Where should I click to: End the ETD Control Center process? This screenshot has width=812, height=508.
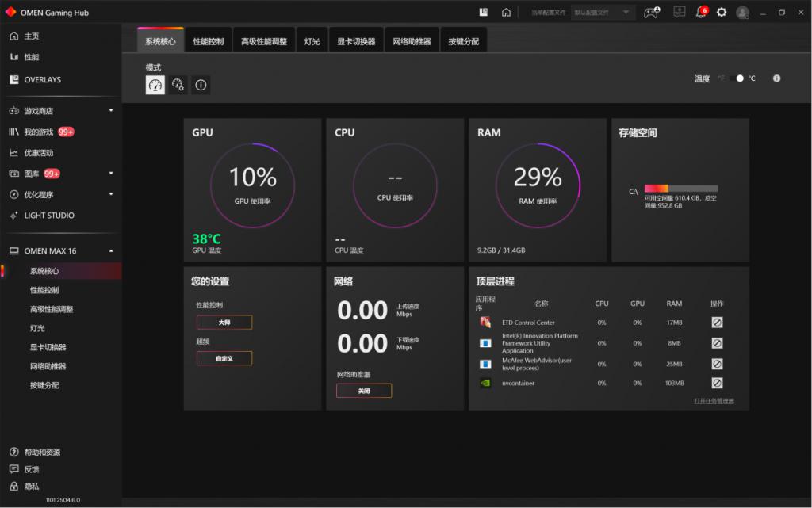click(x=717, y=323)
